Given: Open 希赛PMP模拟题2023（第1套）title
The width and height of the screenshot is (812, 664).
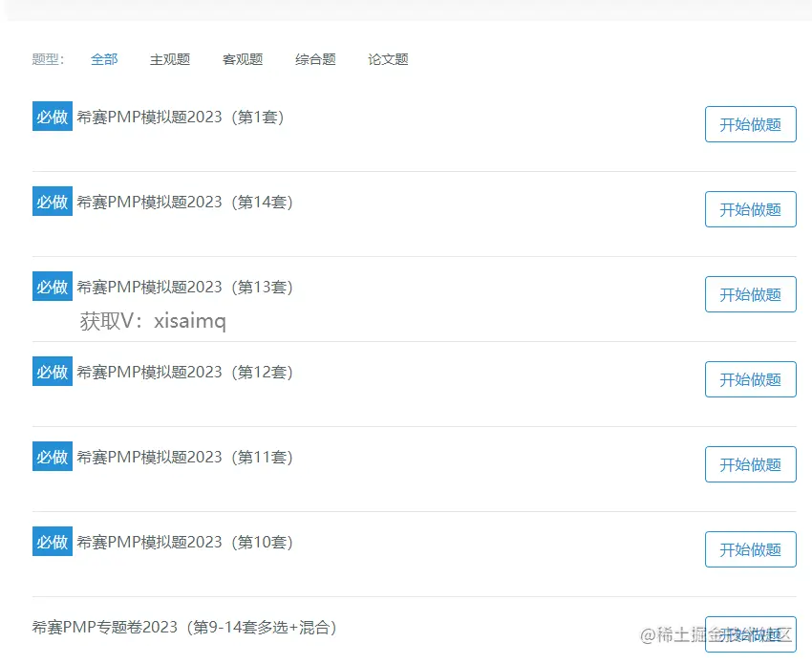Looking at the screenshot, I should pyautogui.click(x=181, y=118).
